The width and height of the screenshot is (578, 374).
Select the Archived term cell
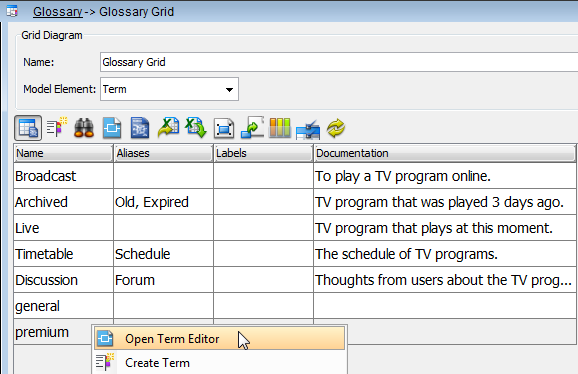point(63,202)
